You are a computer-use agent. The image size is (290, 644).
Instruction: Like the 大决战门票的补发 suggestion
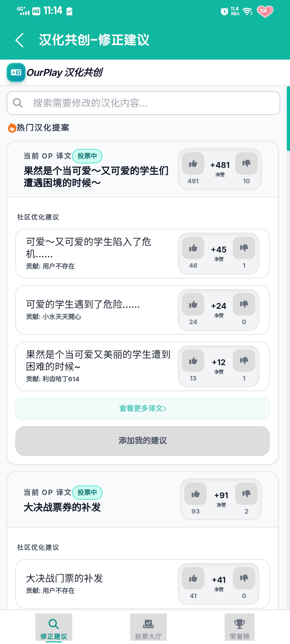(193, 578)
